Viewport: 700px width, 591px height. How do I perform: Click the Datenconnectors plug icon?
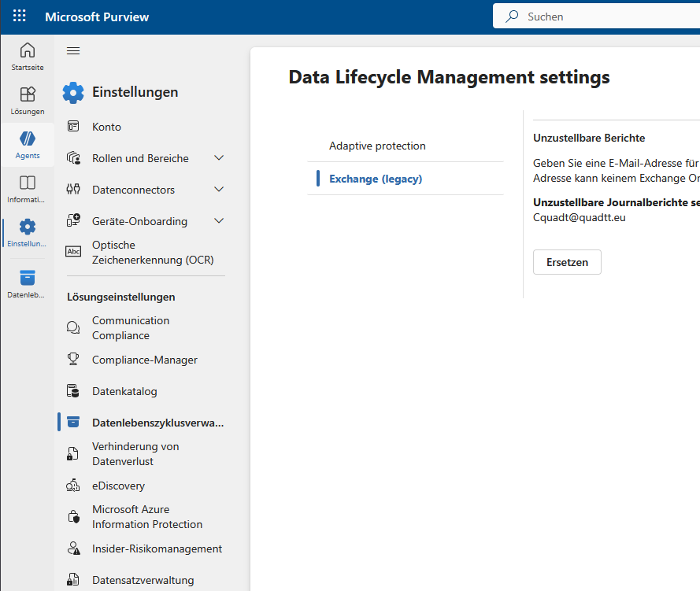pyautogui.click(x=73, y=189)
